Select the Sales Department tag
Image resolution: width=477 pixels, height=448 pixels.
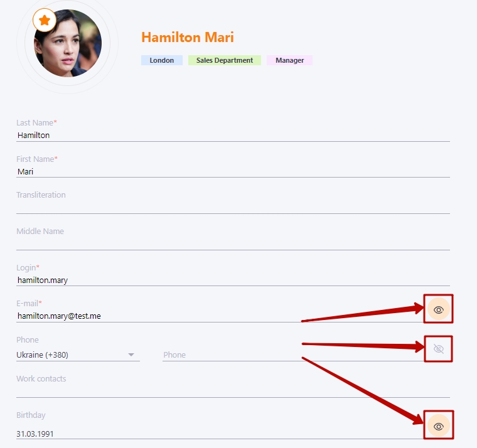tap(225, 60)
